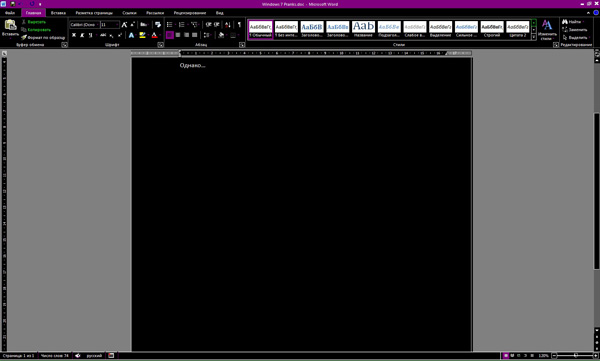The image size is (600, 361).
Task: Click Save icon in Quick Access Toolbar
Action: 13,4
